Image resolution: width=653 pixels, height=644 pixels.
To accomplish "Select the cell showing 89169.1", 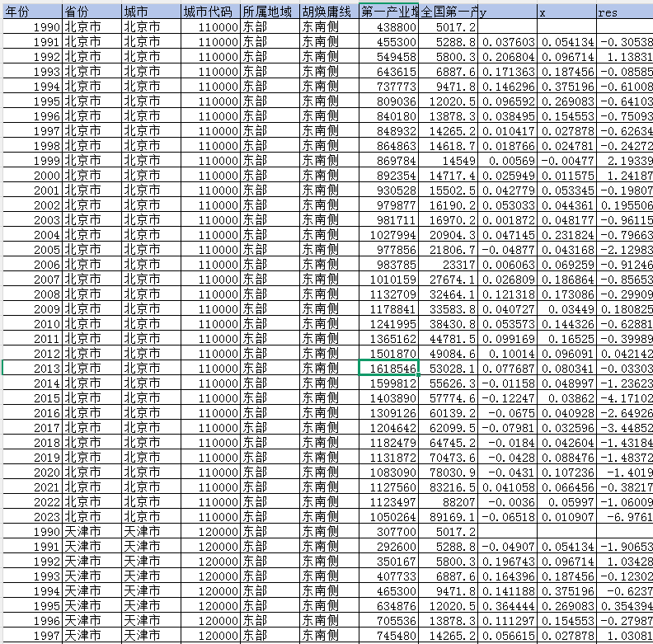I will pyautogui.click(x=449, y=517).
